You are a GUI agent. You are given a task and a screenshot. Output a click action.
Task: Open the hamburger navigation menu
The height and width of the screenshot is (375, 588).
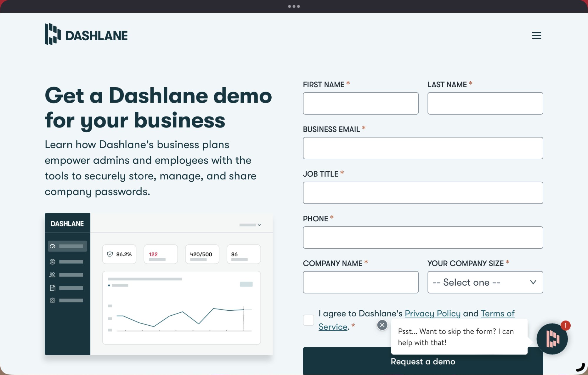[x=536, y=36]
